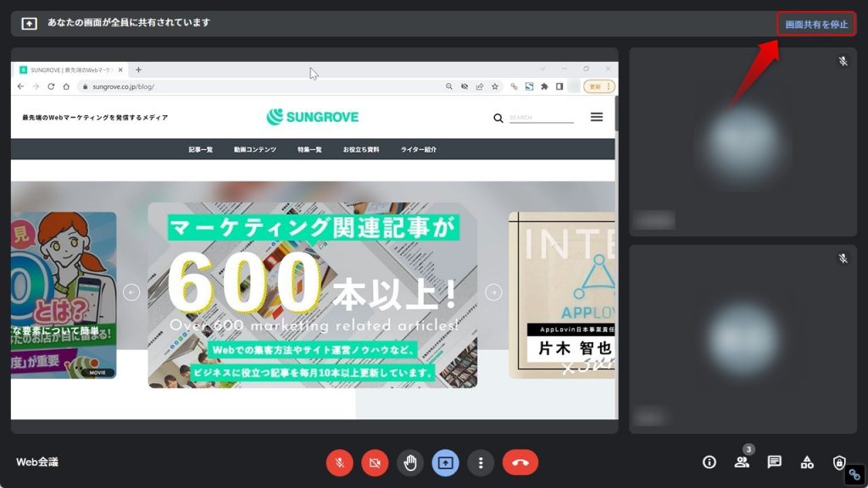868x488 pixels.
Task: Click the 600本以上 marketing banner
Action: click(x=312, y=295)
